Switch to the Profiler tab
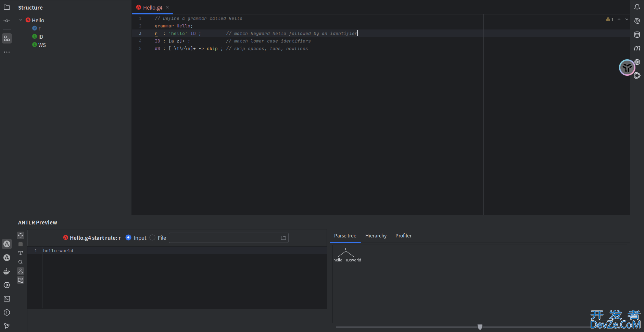Viewport: 644px width, 332px height. [x=403, y=236]
